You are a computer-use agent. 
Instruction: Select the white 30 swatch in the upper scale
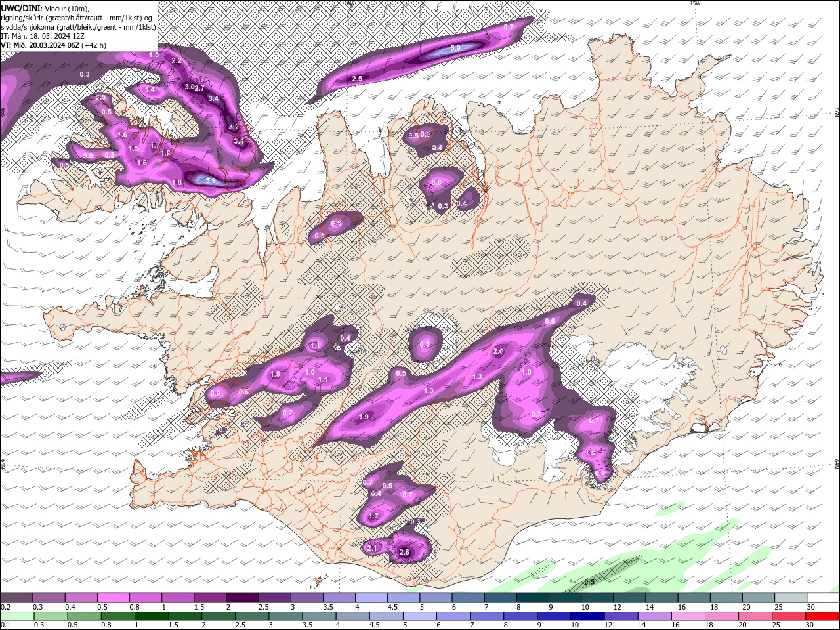823,598
